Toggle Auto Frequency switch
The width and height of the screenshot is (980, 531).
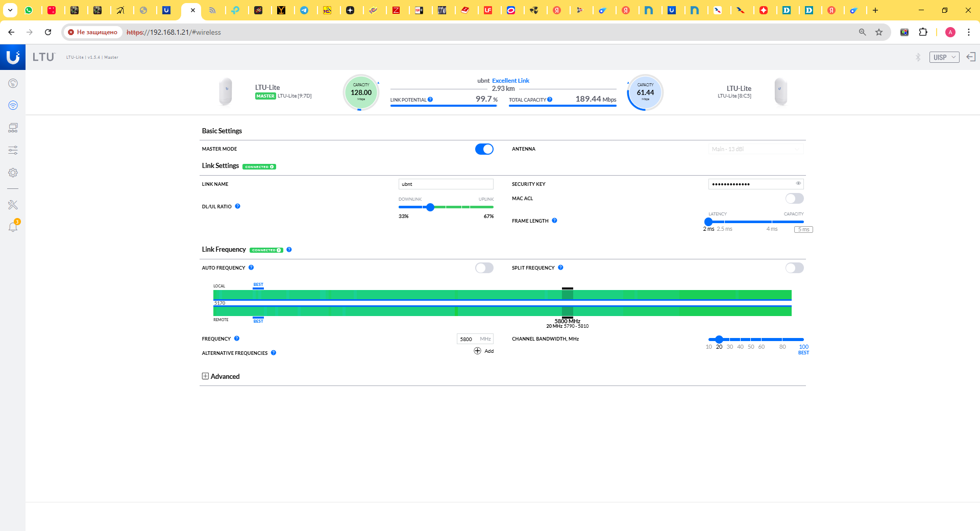click(484, 268)
